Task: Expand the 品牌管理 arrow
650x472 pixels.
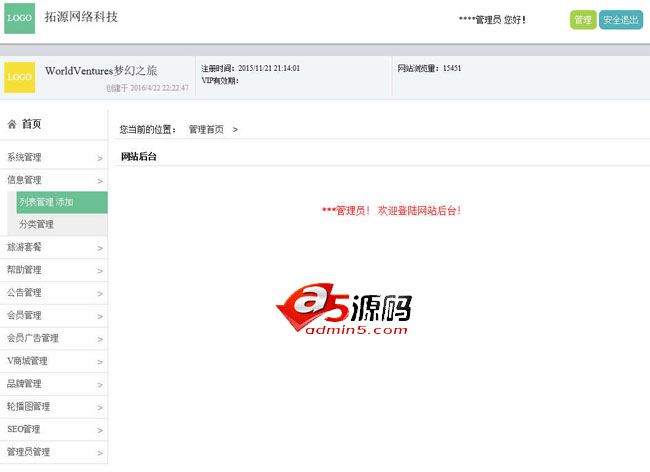Action: pyautogui.click(x=100, y=385)
